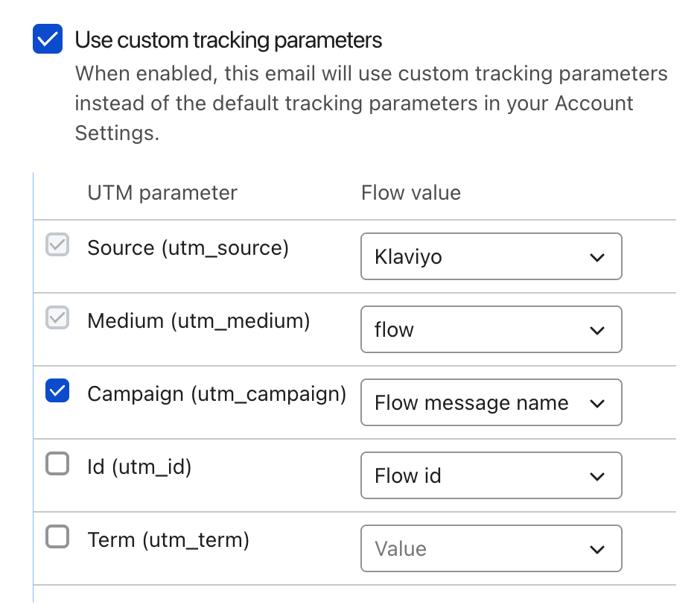This screenshot has width=700, height=605.
Task: Enable the Id (utm_id) checkbox
Action: 57,464
